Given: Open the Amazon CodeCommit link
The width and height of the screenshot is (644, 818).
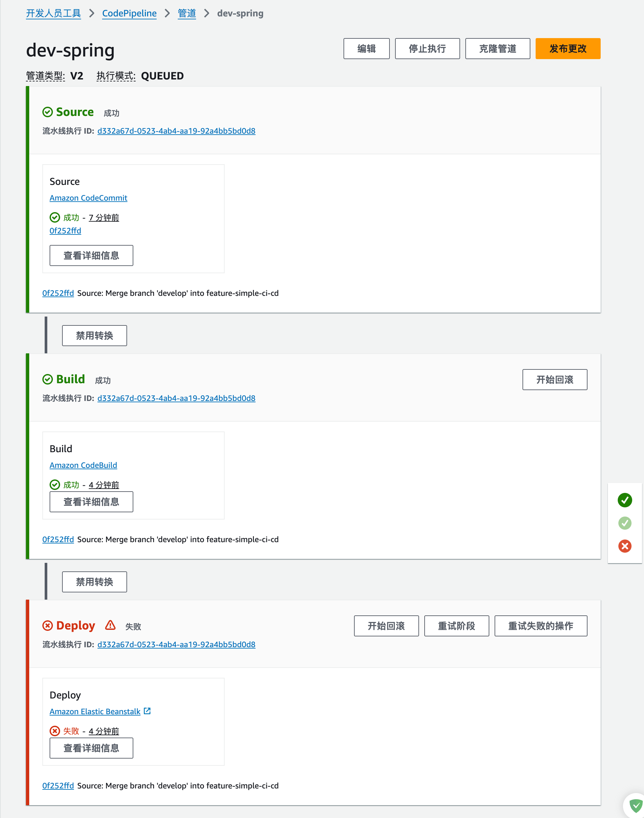Looking at the screenshot, I should coord(88,198).
